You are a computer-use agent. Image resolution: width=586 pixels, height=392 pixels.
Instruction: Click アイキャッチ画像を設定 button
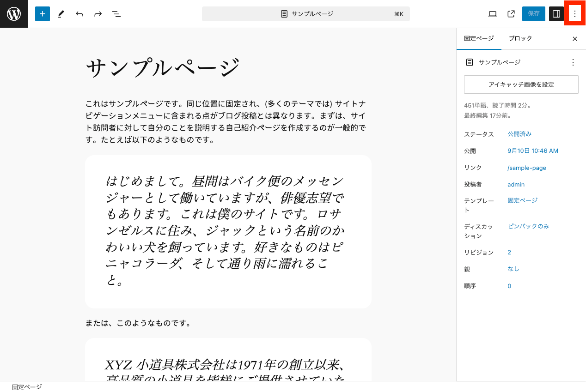click(521, 84)
